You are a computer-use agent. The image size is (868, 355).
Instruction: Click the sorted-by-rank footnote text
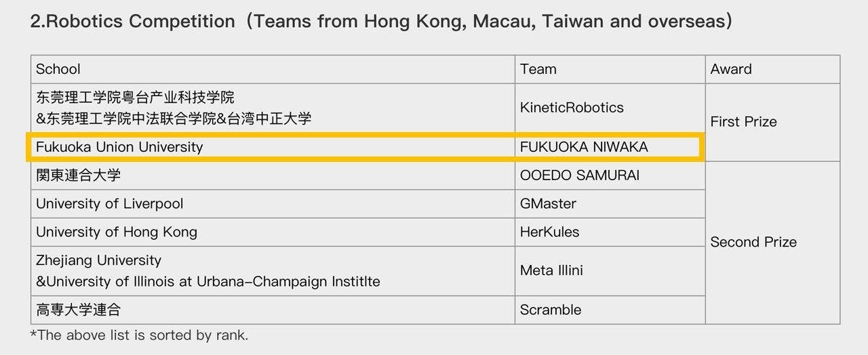pos(139,335)
